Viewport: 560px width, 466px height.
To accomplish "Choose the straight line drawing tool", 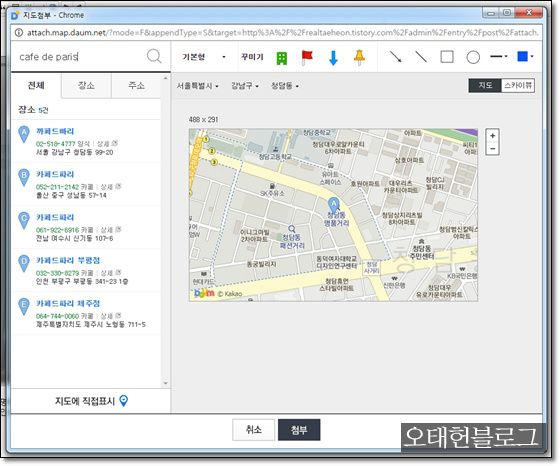I will click(x=421, y=57).
